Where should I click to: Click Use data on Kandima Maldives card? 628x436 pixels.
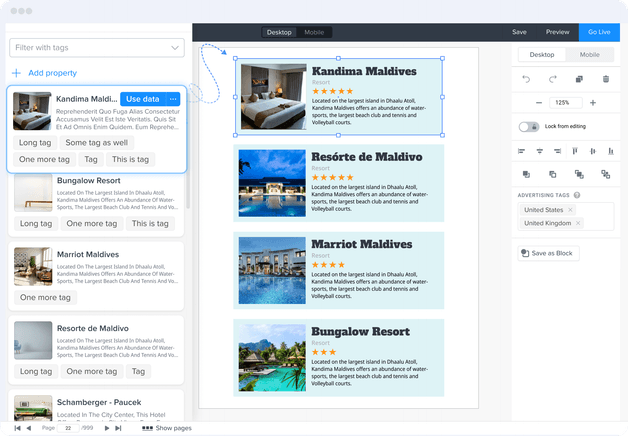143,99
